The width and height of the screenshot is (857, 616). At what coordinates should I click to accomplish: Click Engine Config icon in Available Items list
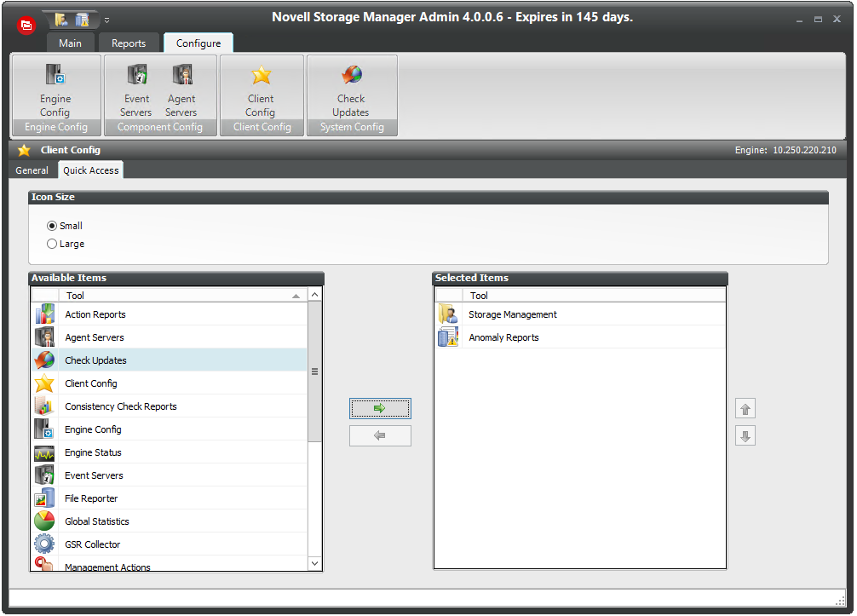click(44, 429)
